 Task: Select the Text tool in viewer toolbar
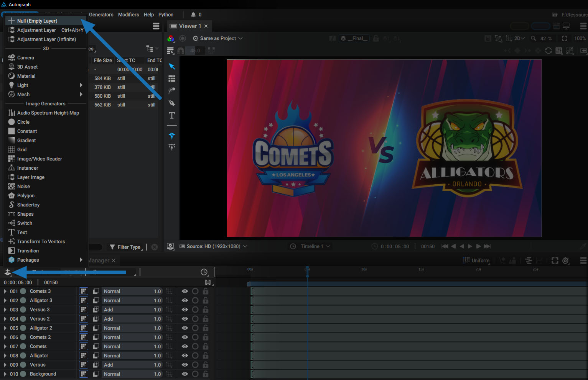172,115
